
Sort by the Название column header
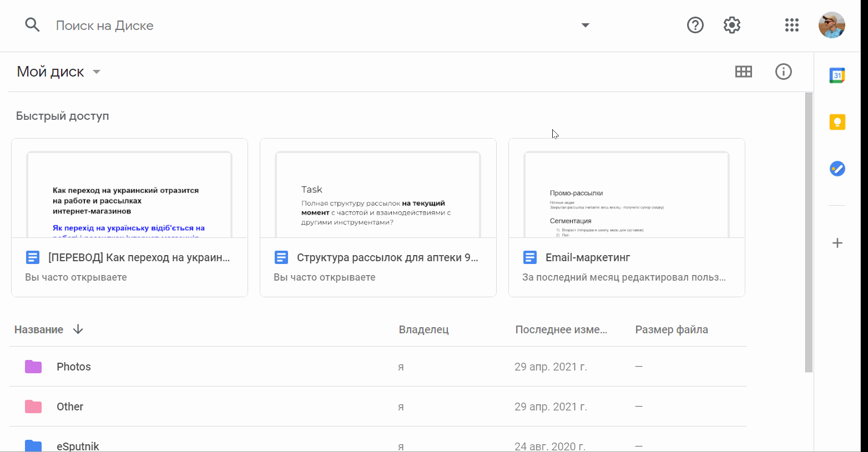[39, 329]
